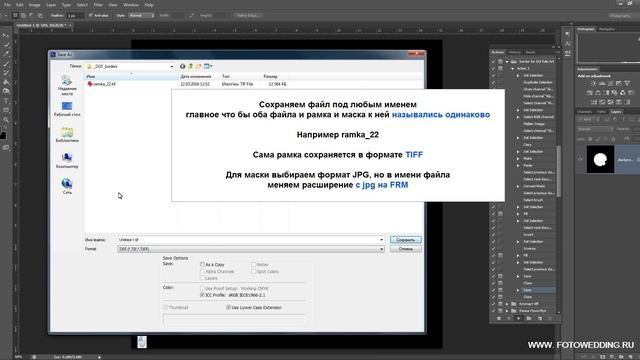Open the File menu
Image resolution: width=640 pixels, height=360 pixels.
[x=7, y=5]
